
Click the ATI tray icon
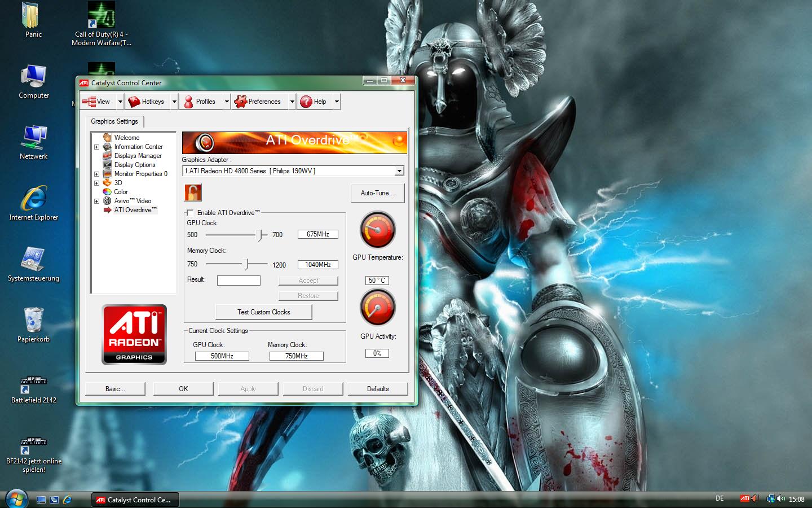(x=745, y=499)
